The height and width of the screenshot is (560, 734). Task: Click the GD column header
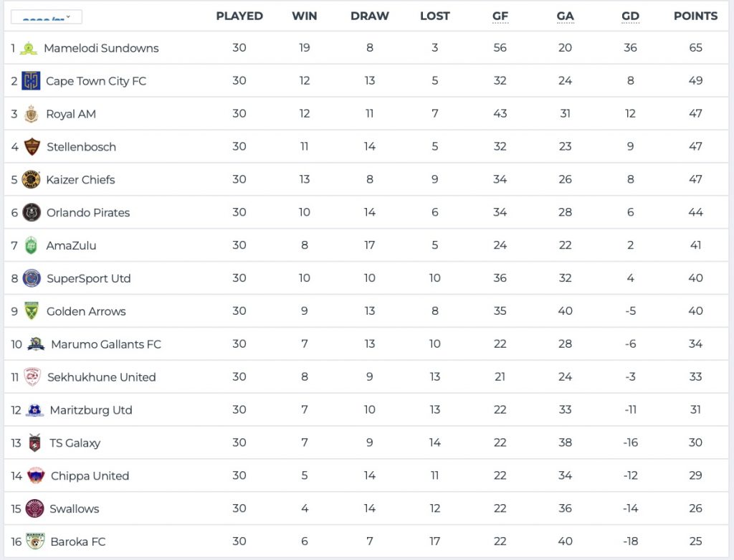click(x=630, y=16)
